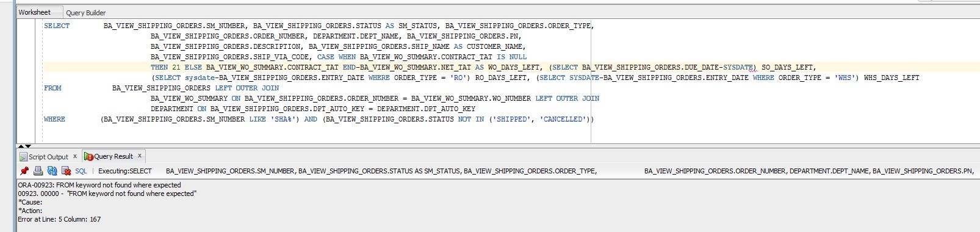
Task: Collapse editor using the up arrow on splitter
Action: (21, 147)
